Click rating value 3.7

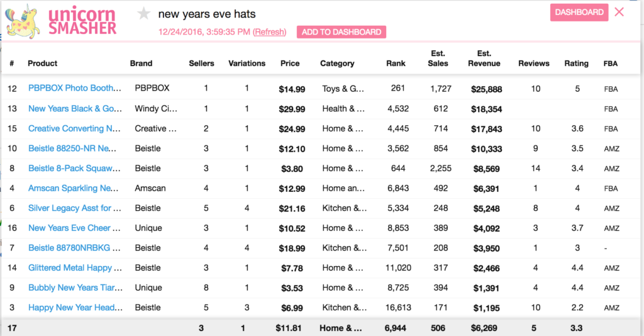tap(577, 228)
